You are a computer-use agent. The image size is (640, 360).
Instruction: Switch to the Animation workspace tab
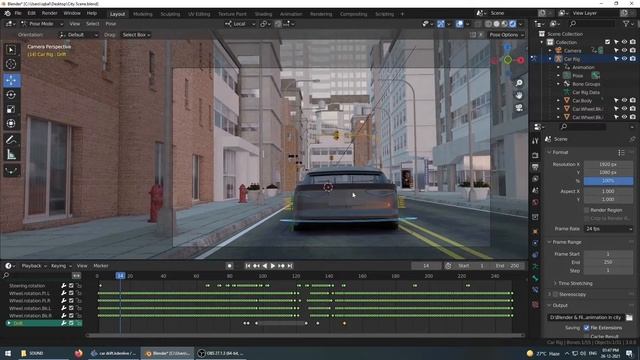tap(291, 14)
